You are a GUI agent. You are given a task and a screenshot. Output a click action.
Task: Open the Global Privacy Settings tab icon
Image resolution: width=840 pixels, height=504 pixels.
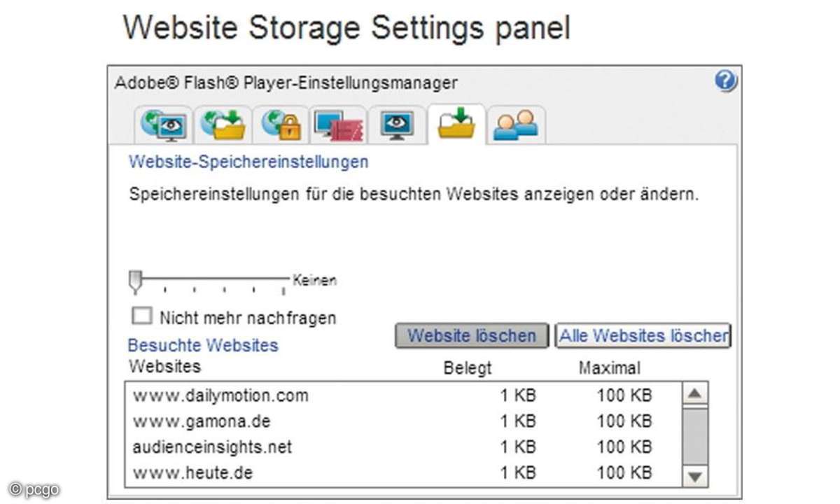(x=163, y=125)
